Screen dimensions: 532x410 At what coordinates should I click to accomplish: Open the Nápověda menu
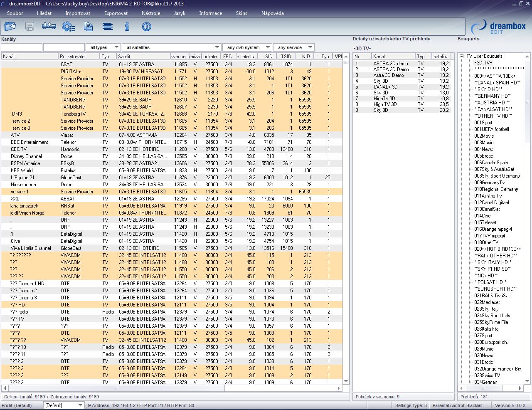click(273, 13)
